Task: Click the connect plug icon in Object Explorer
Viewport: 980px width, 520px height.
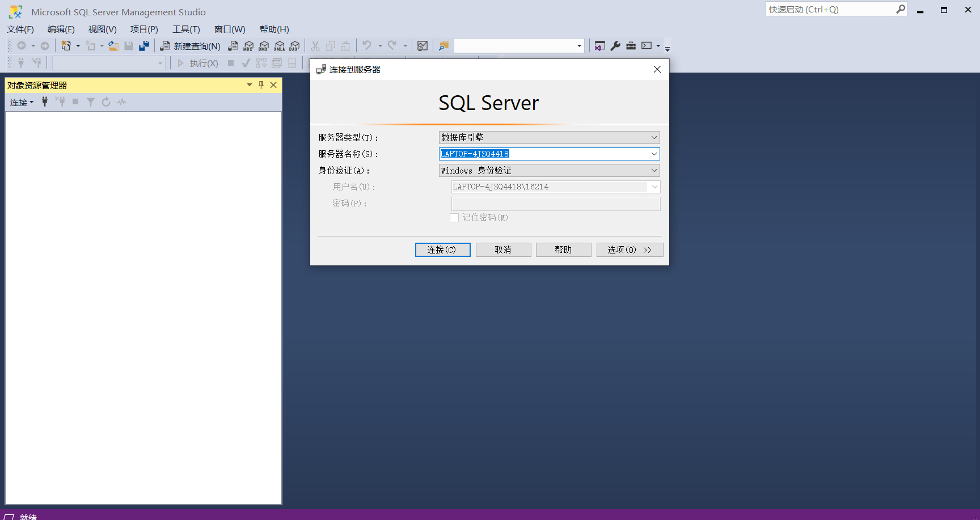Action: click(45, 102)
